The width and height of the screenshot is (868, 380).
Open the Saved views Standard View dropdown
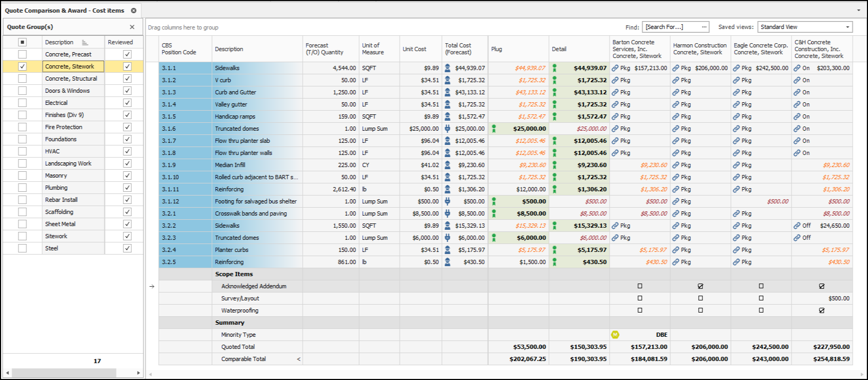[x=847, y=27]
